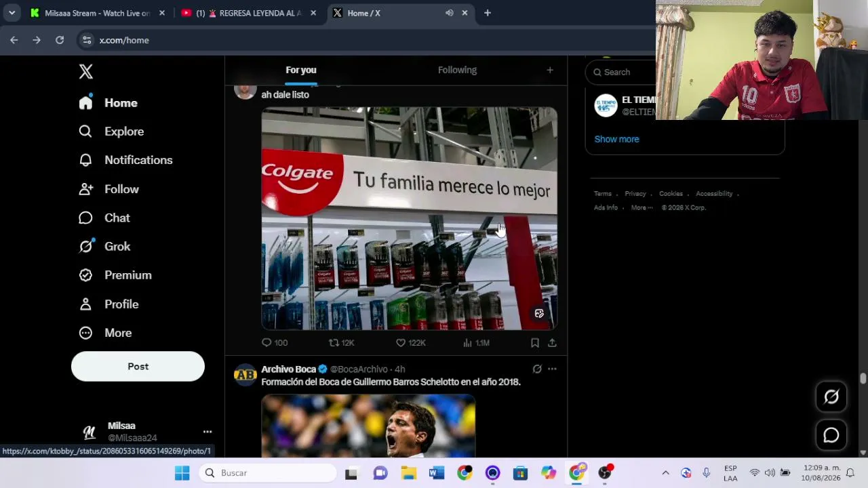The height and width of the screenshot is (488, 868).
Task: Add a timeline tab with the plus icon
Action: [550, 70]
